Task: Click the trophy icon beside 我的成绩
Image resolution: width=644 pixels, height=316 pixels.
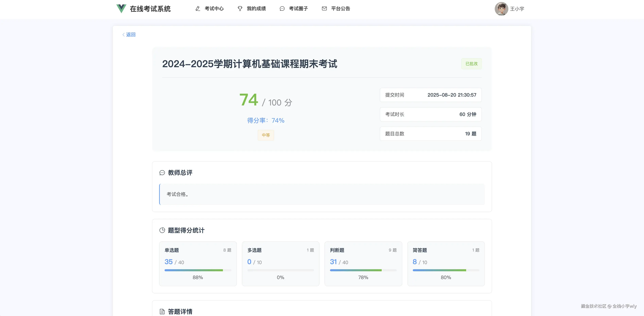Action: pos(240,9)
